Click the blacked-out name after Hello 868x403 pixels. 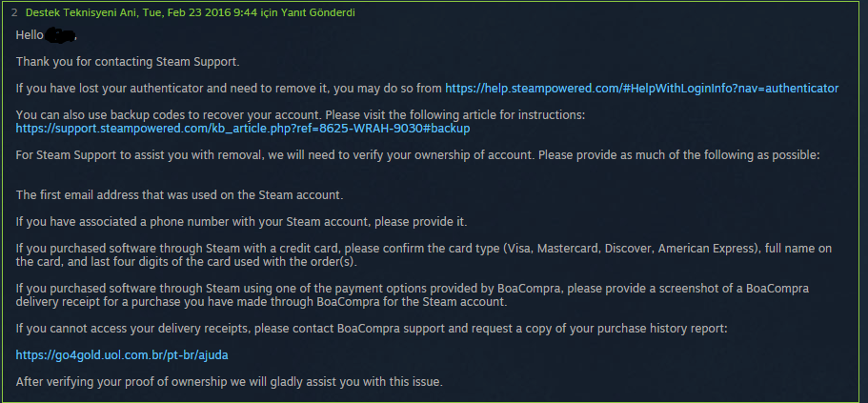click(62, 34)
